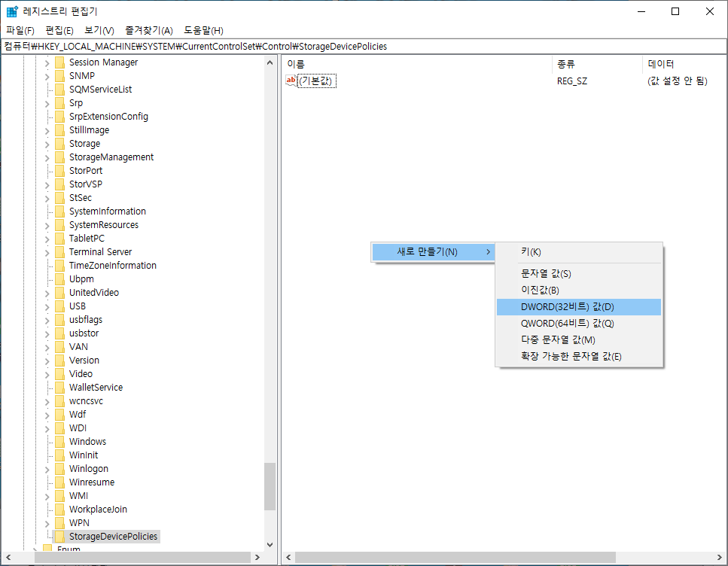Click the WPN folder icon
Viewport: 728px width, 566px height.
click(x=60, y=523)
